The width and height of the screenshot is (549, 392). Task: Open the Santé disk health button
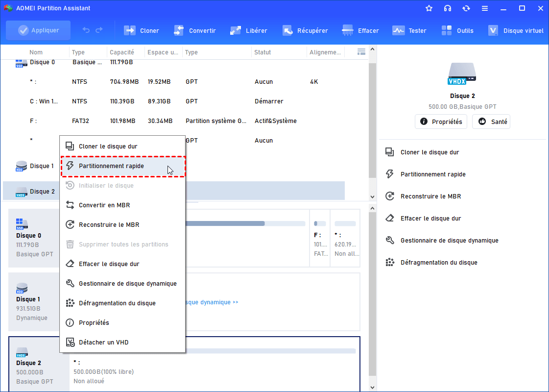(491, 122)
